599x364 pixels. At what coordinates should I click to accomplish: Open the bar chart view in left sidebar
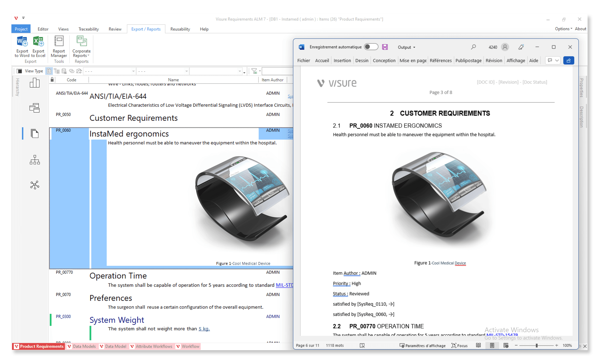(35, 83)
